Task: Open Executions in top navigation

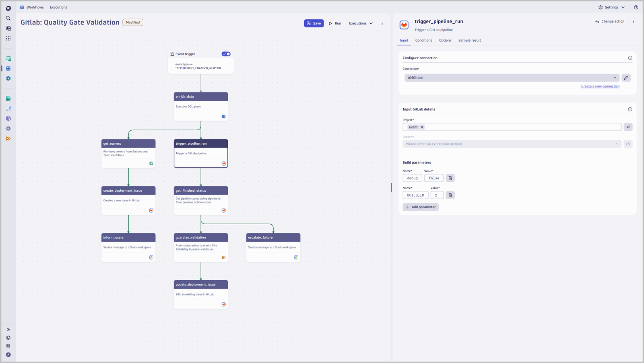Action: pyautogui.click(x=58, y=7)
